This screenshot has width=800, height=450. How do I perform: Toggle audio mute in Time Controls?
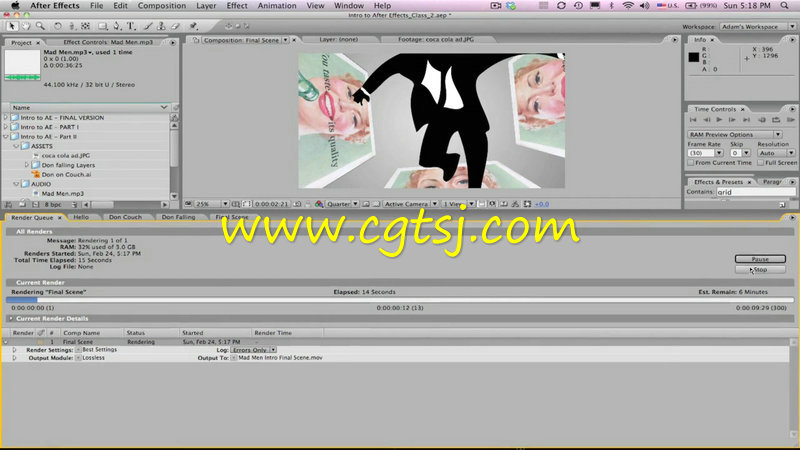pos(762,119)
